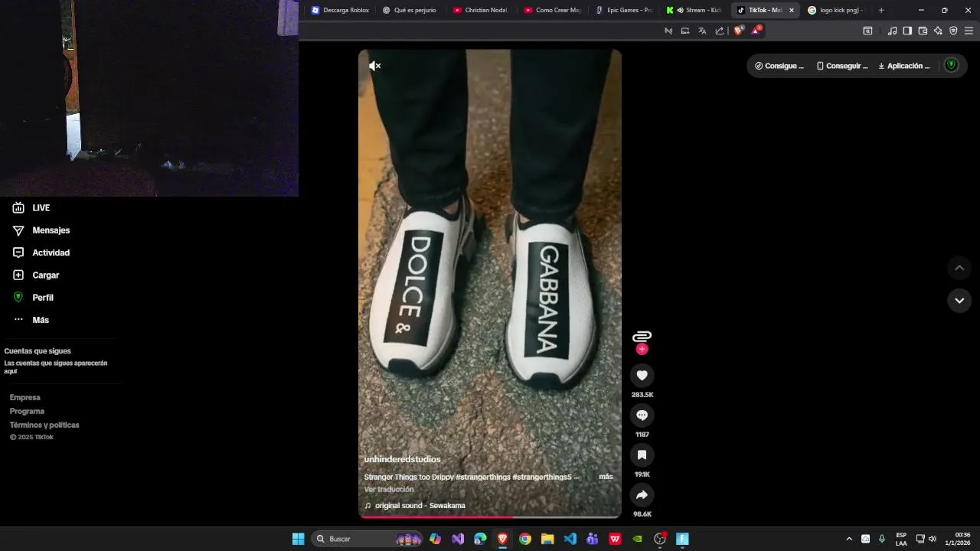Launch Visual Studio from the taskbar
Image resolution: width=980 pixels, height=551 pixels.
[458, 539]
